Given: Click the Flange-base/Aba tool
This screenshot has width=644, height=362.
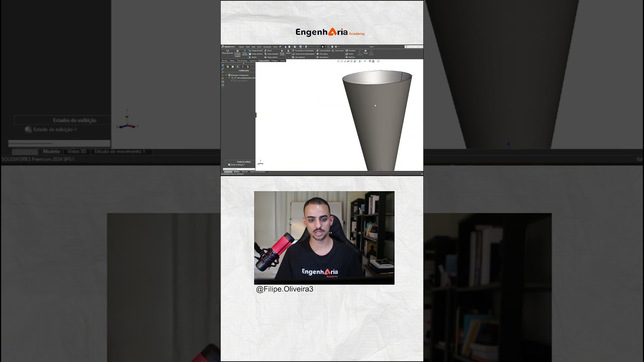Looking at the screenshot, I should [227, 52].
